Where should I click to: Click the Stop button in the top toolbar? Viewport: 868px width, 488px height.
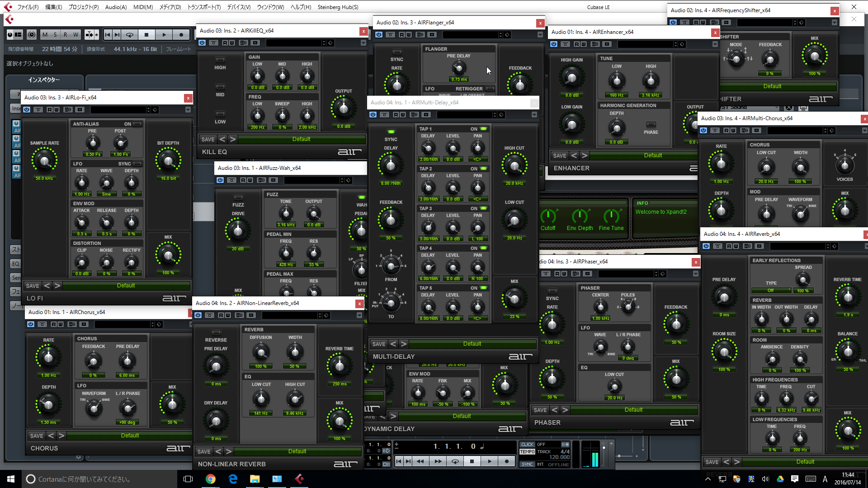click(x=146, y=34)
